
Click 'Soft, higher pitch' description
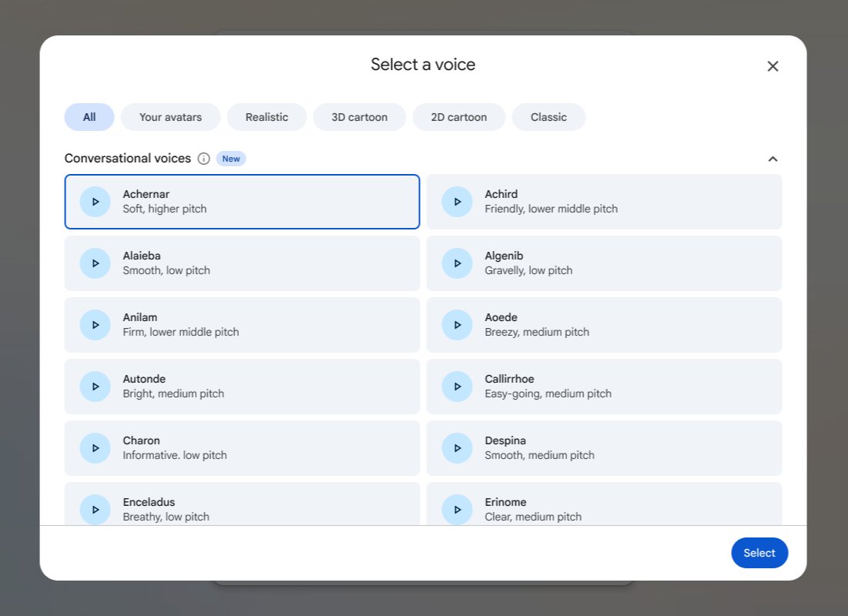pyautogui.click(x=164, y=209)
